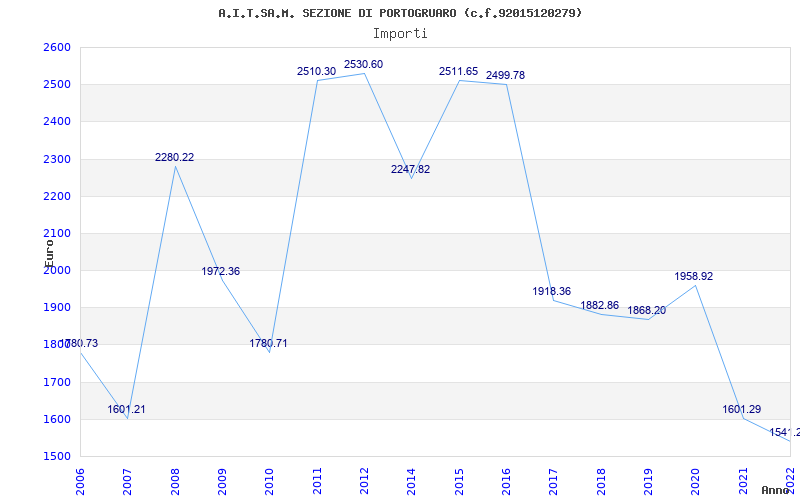Click the 2019 x-axis year label
This screenshot has width=800, height=500.
coord(648,482)
